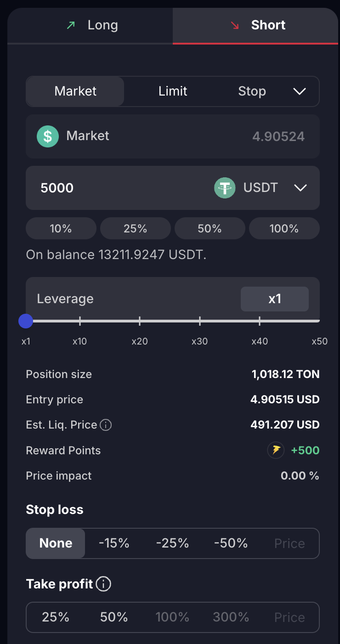Open the USDT currency dropdown
The height and width of the screenshot is (644, 340).
coord(300,188)
